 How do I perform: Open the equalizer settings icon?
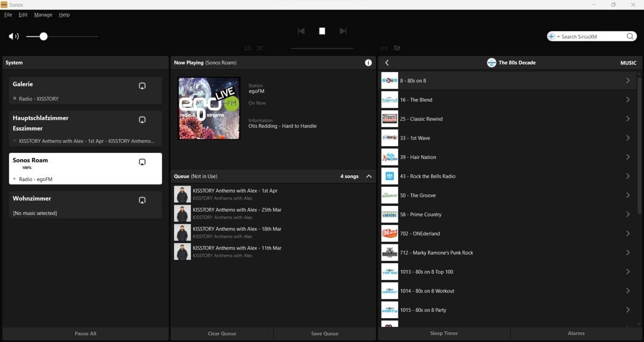point(397,48)
